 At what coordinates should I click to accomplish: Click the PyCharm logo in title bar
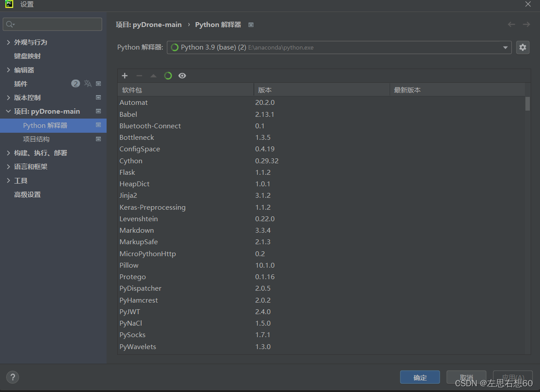click(9, 4)
